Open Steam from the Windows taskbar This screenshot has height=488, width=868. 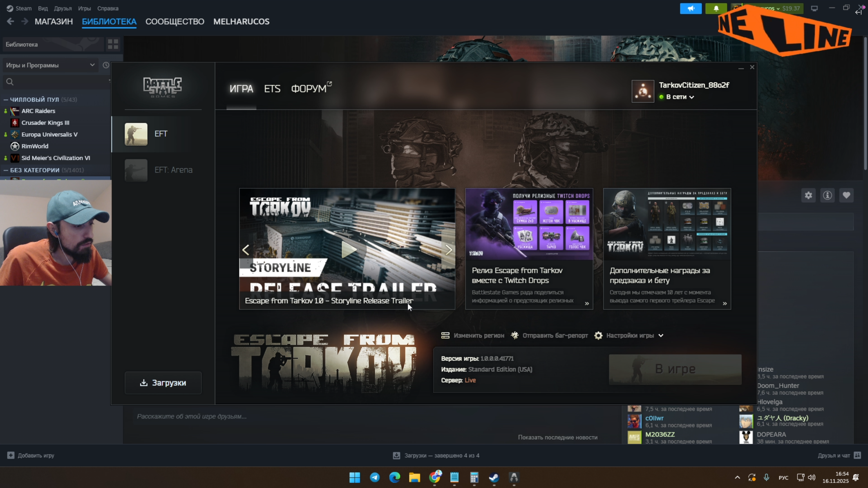click(x=494, y=477)
